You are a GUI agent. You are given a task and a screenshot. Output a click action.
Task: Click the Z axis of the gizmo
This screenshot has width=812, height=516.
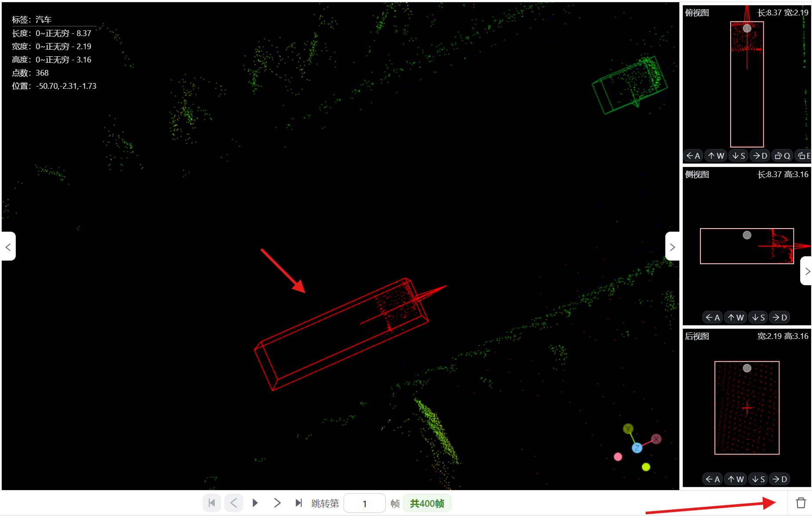pyautogui.click(x=637, y=448)
